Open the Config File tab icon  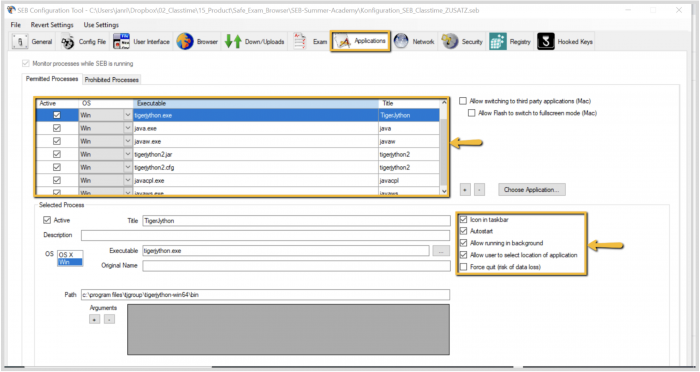[x=67, y=42]
